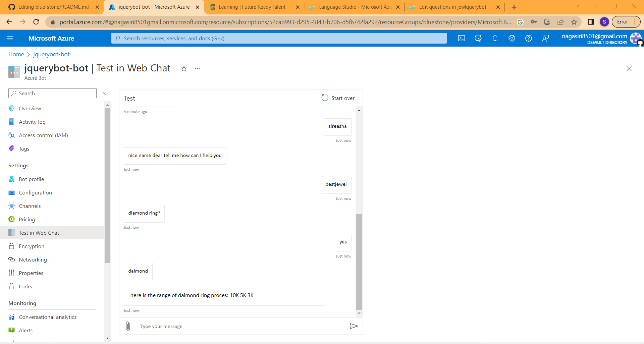Open the browser share icon
Screen dimensions: 644x344
click(x=560, y=22)
